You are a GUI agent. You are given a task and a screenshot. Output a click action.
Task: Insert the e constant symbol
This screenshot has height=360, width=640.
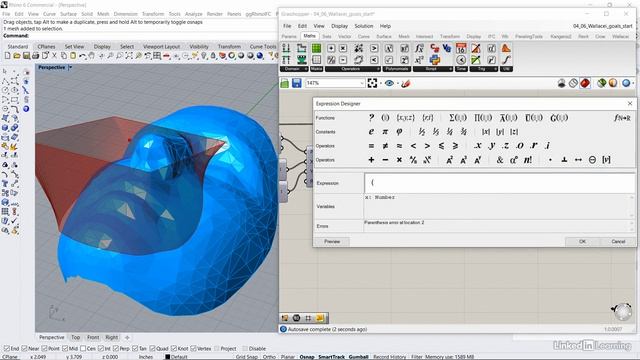click(x=371, y=132)
